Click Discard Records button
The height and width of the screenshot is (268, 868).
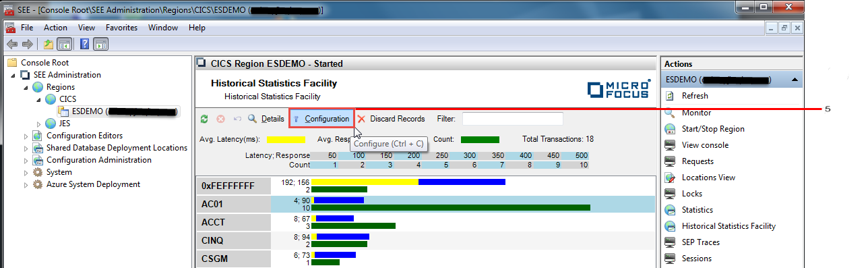392,119
